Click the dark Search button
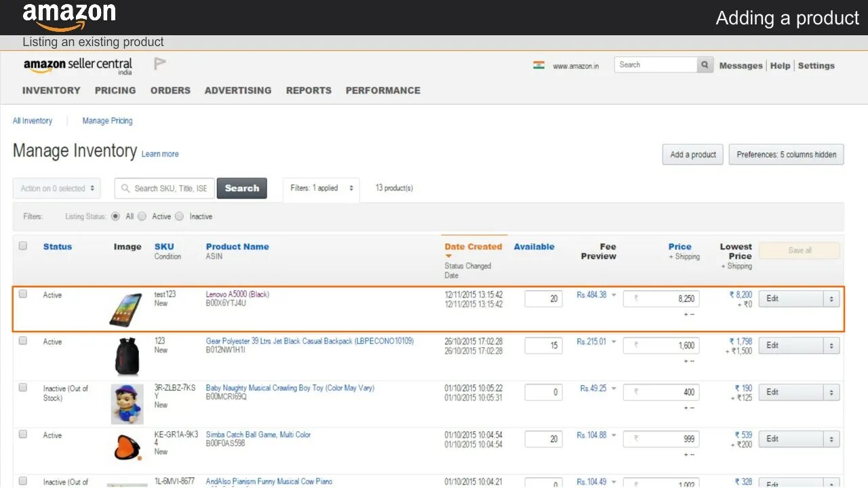Image resolution: width=868 pixels, height=488 pixels. click(x=242, y=188)
